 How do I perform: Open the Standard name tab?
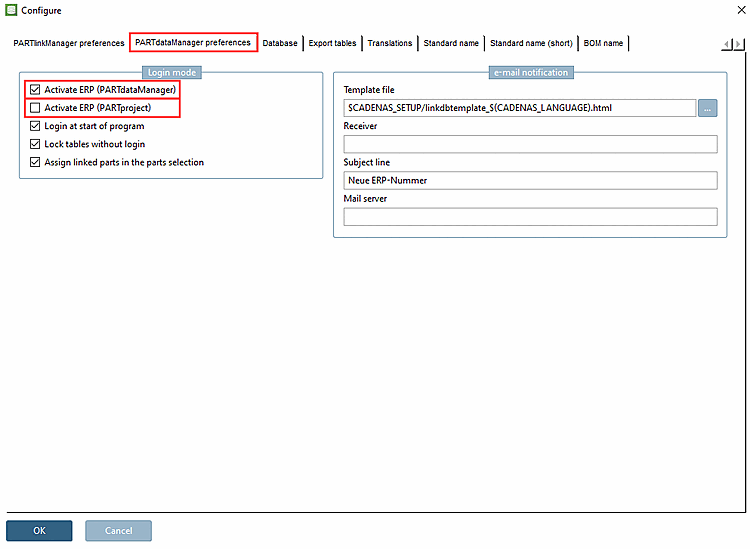(x=451, y=43)
